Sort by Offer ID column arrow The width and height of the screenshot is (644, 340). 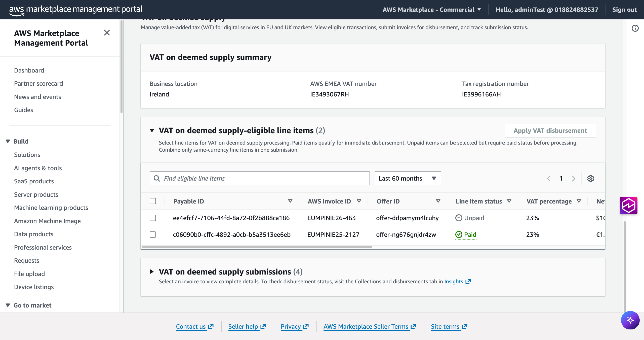pyautogui.click(x=438, y=201)
